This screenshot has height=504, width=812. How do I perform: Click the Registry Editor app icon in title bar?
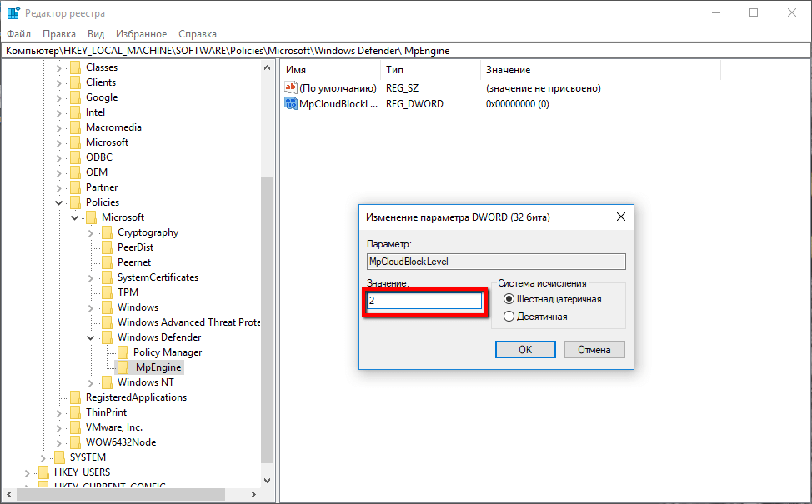[x=13, y=13]
